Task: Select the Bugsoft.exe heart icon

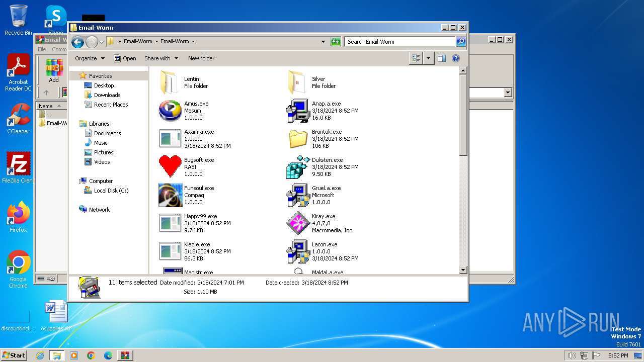Action: tap(170, 167)
